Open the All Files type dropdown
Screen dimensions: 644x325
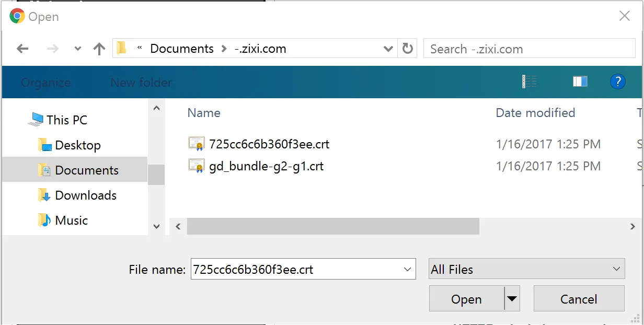pos(526,269)
